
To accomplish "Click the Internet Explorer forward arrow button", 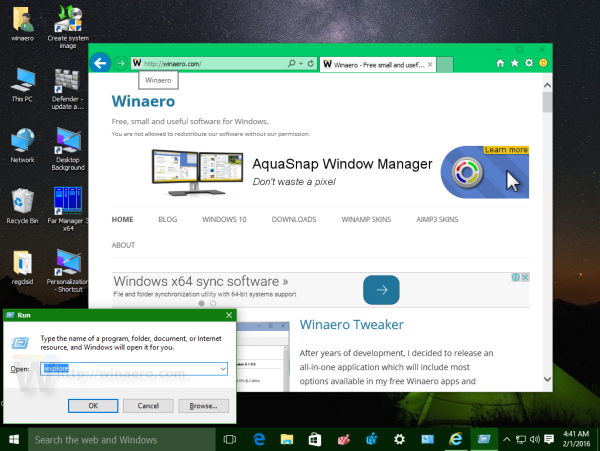I will point(121,63).
